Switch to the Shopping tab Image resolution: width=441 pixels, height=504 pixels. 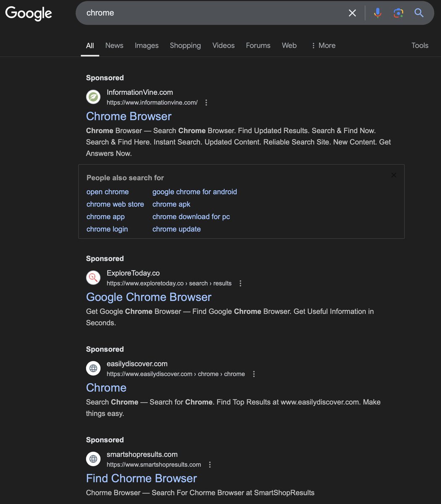[185, 45]
